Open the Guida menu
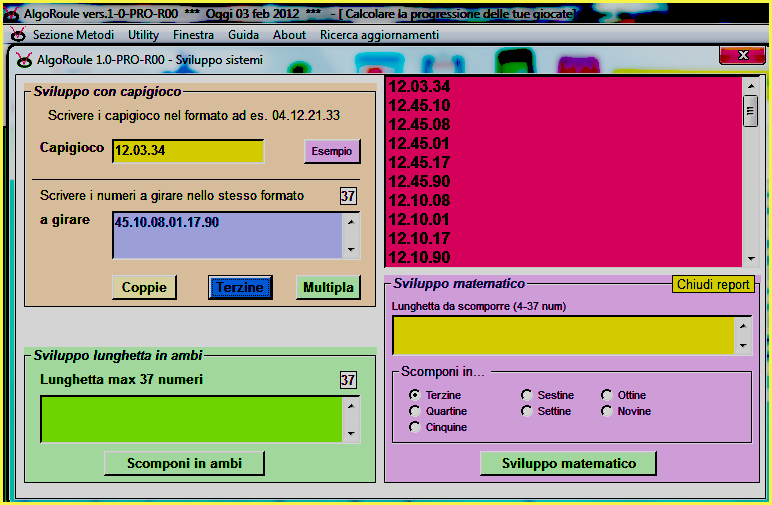Image resolution: width=772 pixels, height=505 pixels. coord(243,35)
